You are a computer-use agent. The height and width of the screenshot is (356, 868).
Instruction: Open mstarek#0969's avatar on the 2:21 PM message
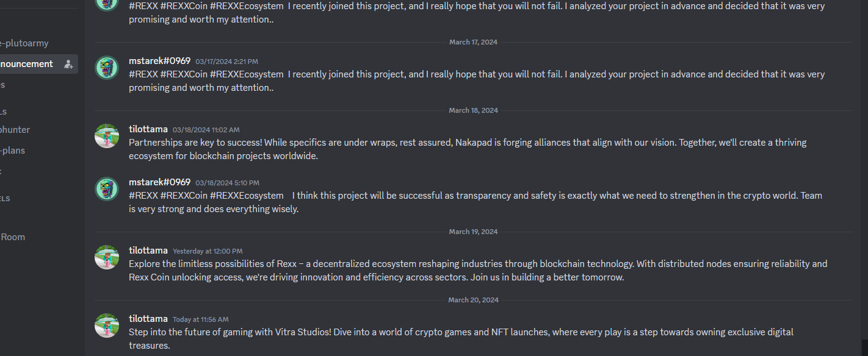(x=107, y=68)
